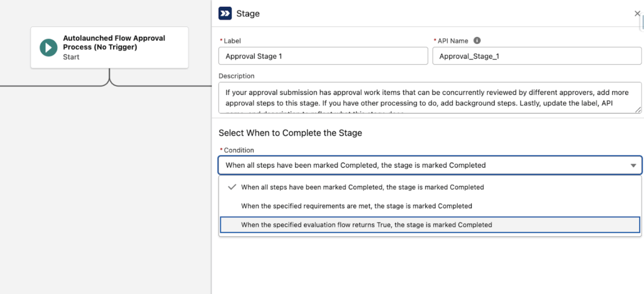
Task: Click the checkmark beside the selected condition option
Action: [232, 187]
